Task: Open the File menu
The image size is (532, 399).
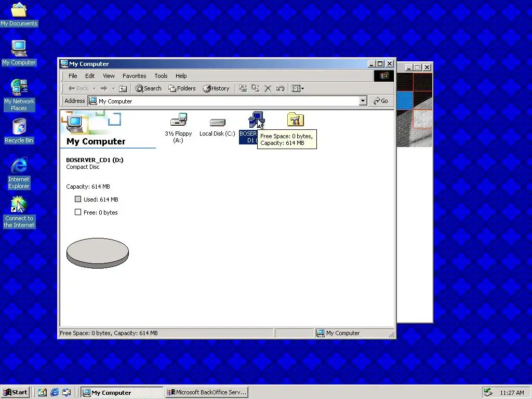Action: tap(73, 76)
